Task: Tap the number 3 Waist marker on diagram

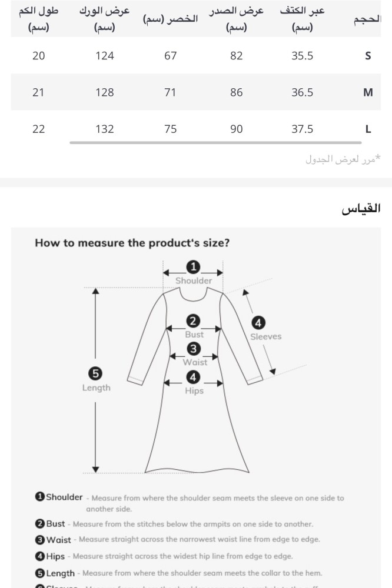Action: click(193, 349)
